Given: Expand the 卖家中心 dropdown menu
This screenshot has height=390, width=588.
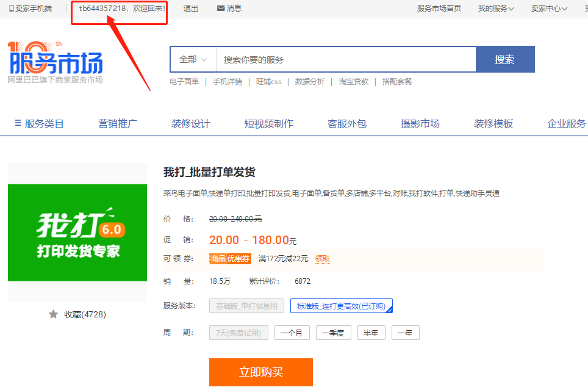Looking at the screenshot, I should pyautogui.click(x=548, y=8).
